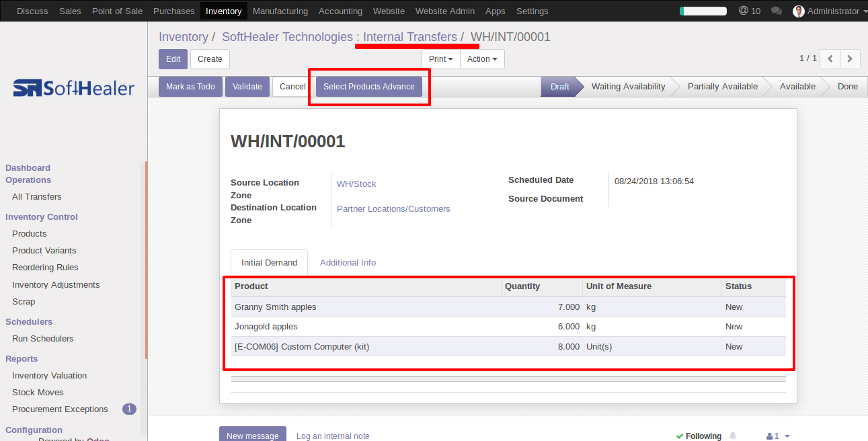Click the Partially Available status stage
The image size is (868, 441).
coord(723,87)
